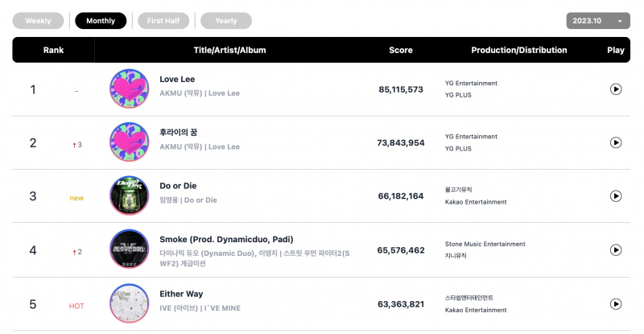Open Do or Die album artwork
Screen dimensions: 644x334
pyautogui.click(x=129, y=196)
